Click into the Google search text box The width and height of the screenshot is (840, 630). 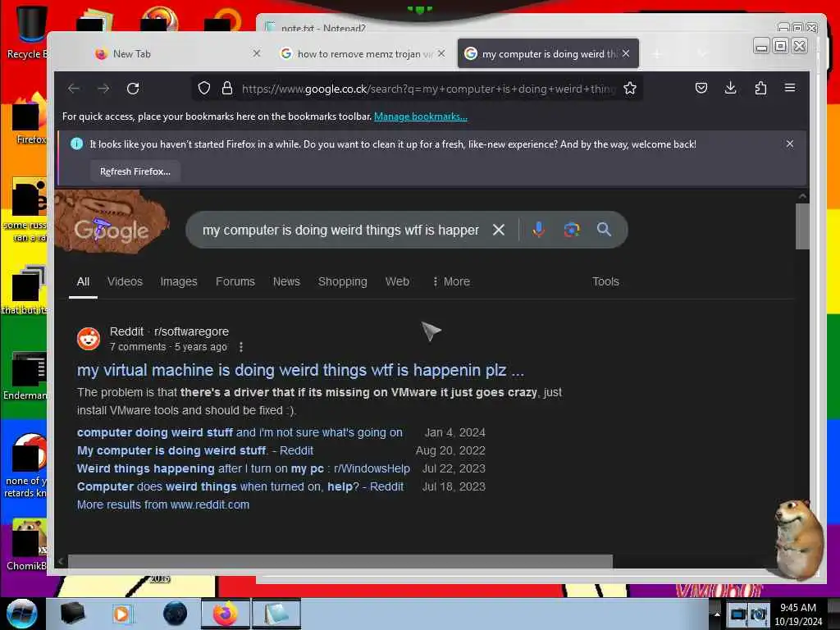click(340, 230)
